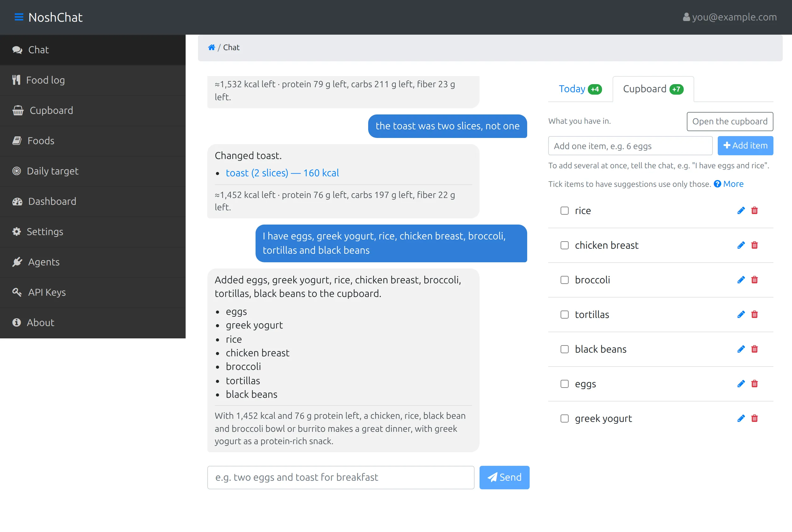Viewport: 792px width, 532px height.
Task: Tick the broccoli checkbox
Action: [565, 280]
